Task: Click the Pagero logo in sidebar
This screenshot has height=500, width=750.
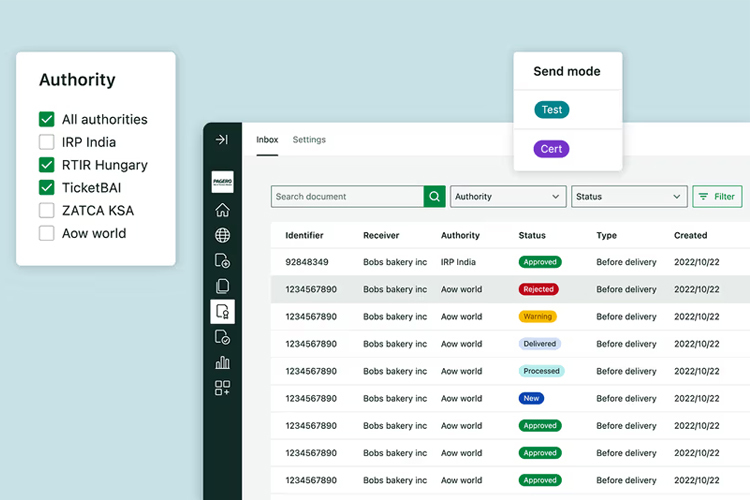Action: click(x=222, y=183)
